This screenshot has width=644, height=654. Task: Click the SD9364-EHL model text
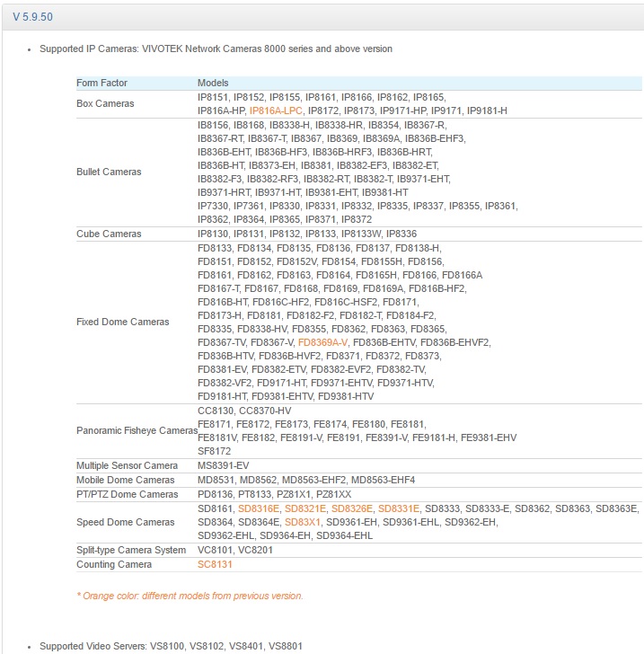(x=344, y=536)
